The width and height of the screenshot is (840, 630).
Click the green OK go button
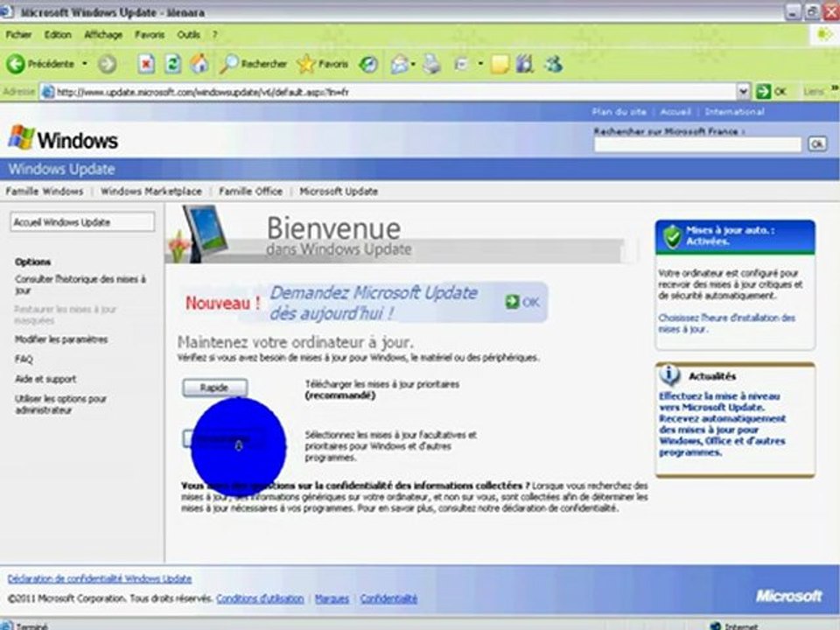(x=770, y=92)
